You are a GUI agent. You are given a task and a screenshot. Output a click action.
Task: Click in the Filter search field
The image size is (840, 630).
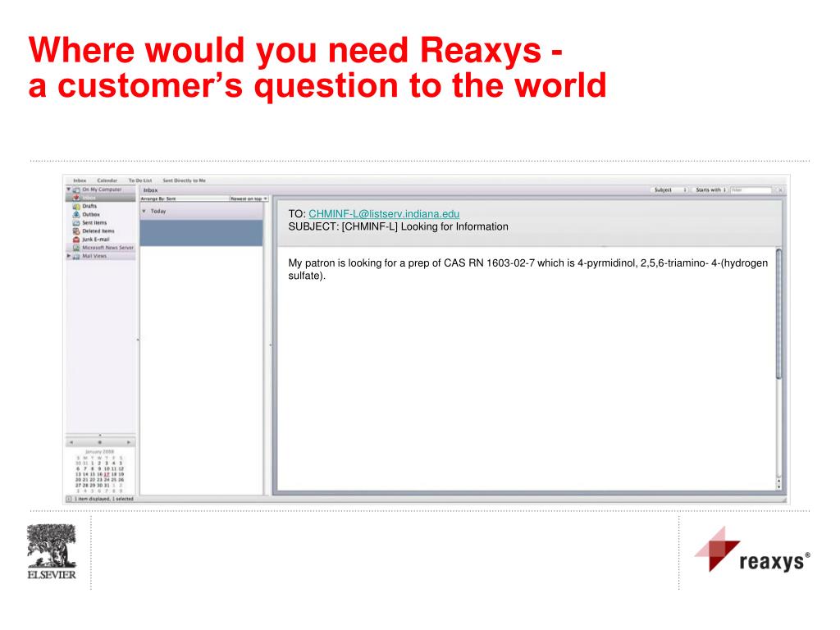(x=751, y=190)
